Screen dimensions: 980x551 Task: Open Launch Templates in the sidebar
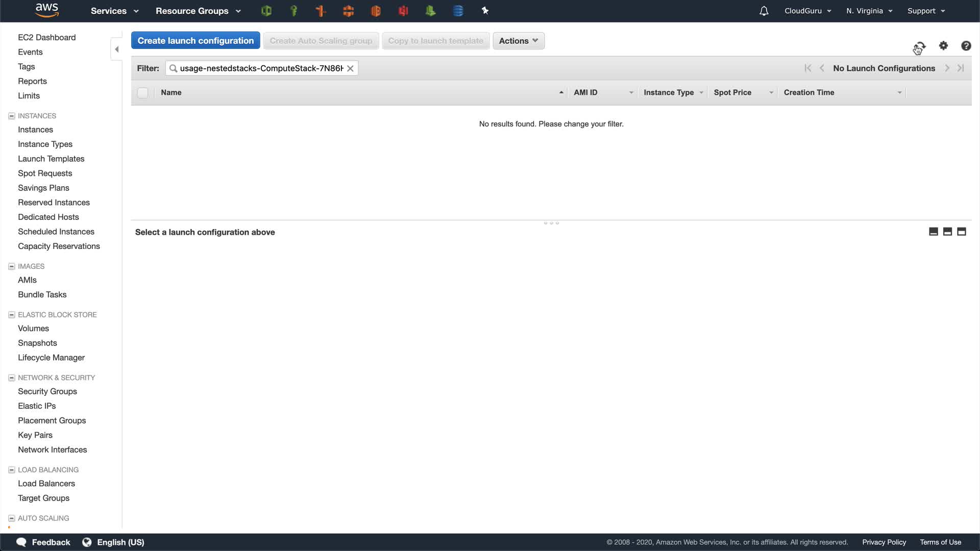(51, 159)
